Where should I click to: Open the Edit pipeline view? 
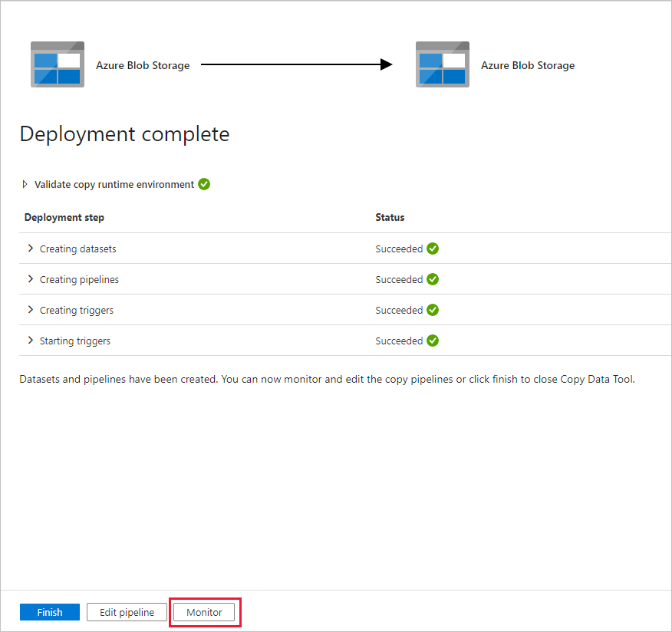coord(126,612)
